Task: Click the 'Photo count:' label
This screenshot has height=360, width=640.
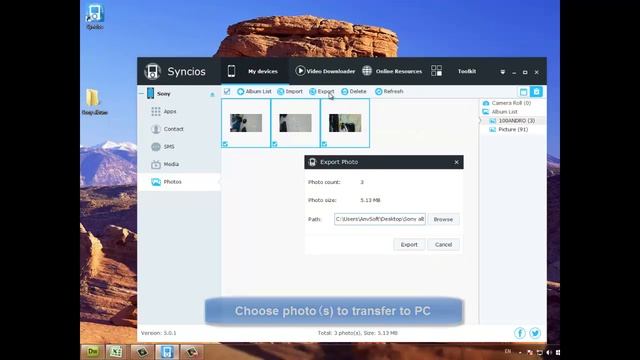Action: (324, 182)
